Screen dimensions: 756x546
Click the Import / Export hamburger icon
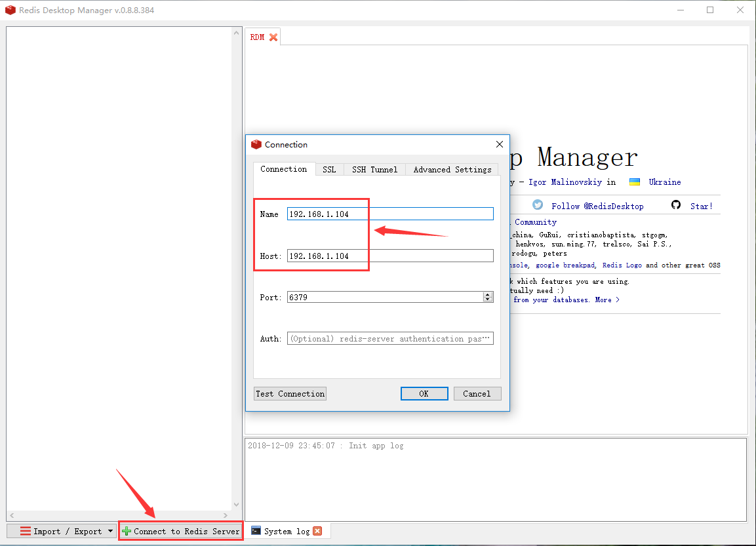tap(25, 531)
